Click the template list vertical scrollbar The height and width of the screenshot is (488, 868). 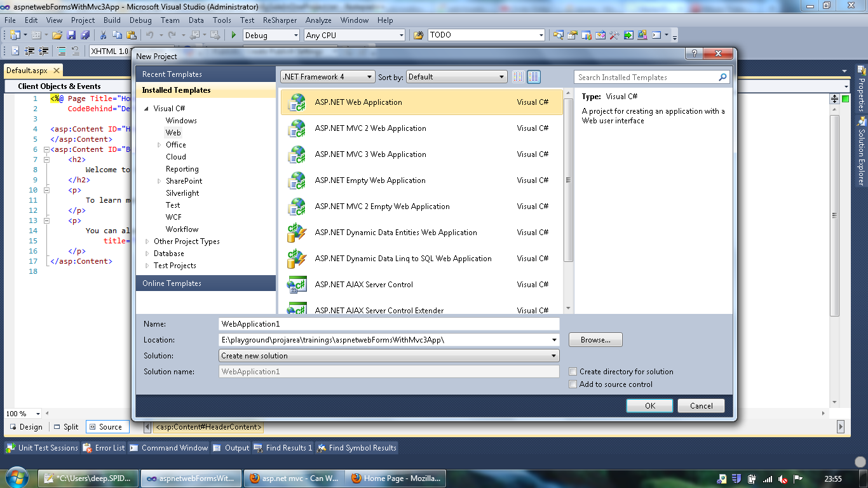568,201
